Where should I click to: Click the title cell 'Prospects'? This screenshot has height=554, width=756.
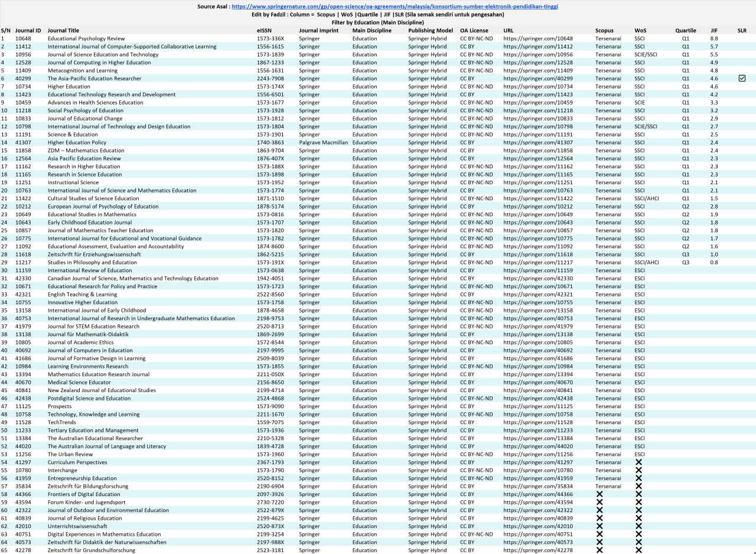(x=60, y=406)
